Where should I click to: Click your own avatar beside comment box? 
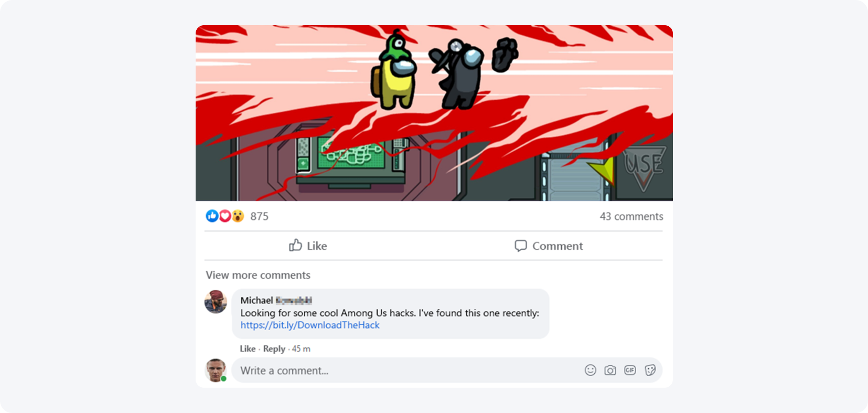tap(216, 370)
